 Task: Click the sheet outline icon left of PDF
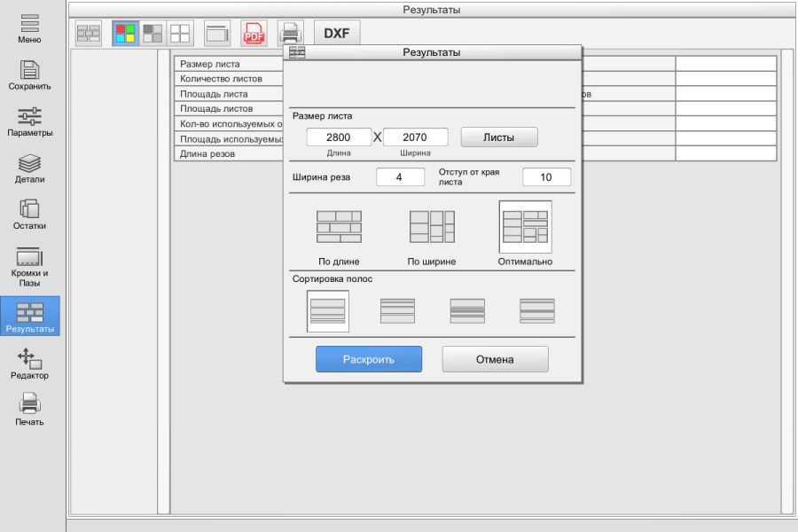pos(217,34)
